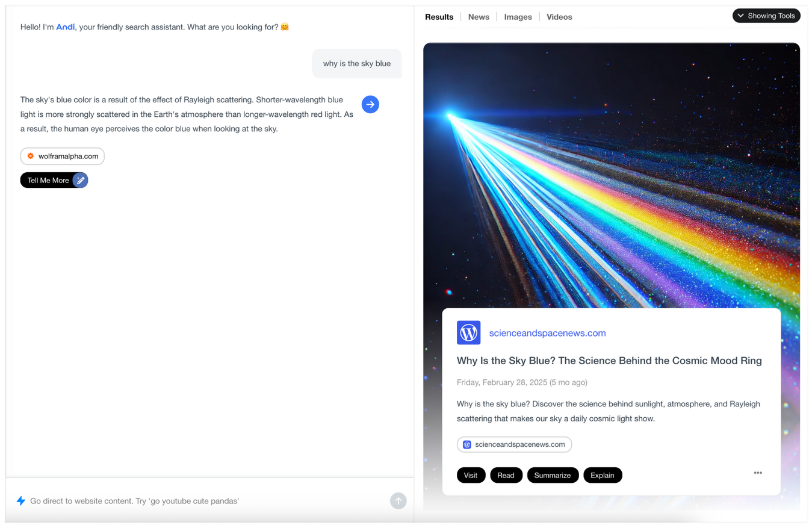Open the scienceandspacenews.com link
812x528 pixels.
[547, 332]
